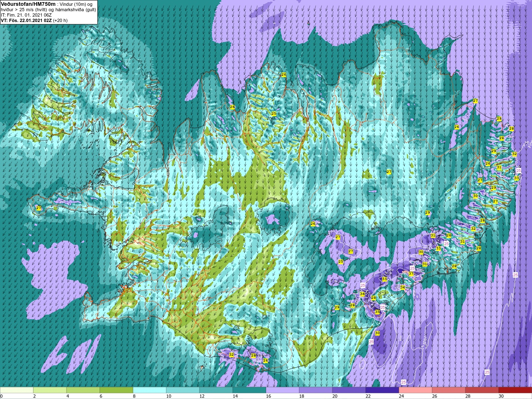Click the 14–16 m/s dark teal legend swatch

click(x=249, y=390)
